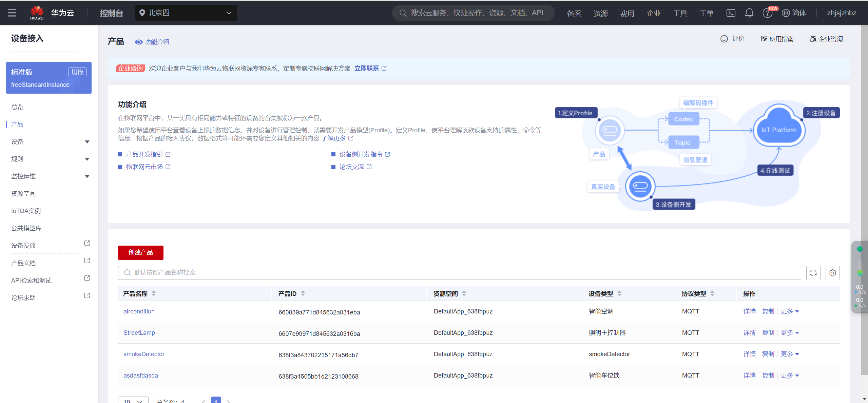Switch instance edition via 切换
Screen dimensions: 868x403
coord(77,72)
